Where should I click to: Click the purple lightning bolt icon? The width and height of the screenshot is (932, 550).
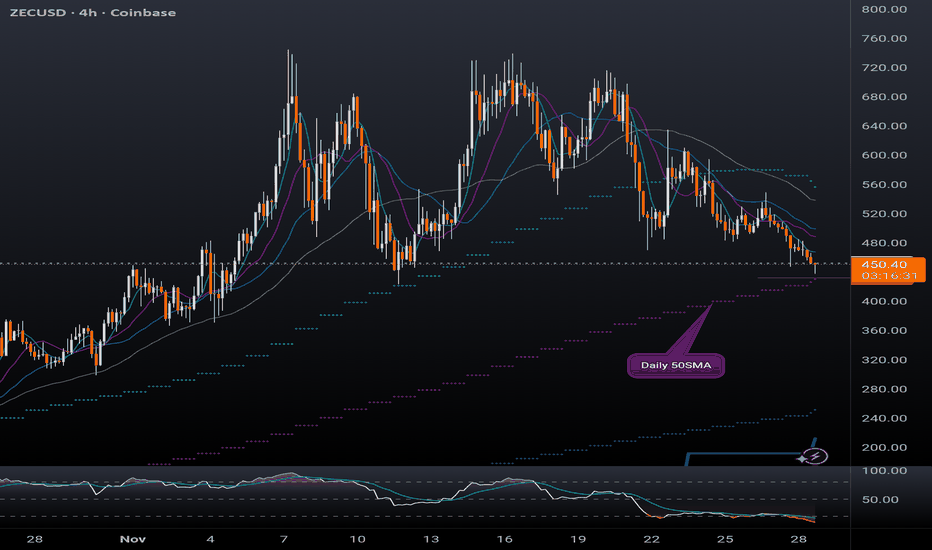pyautogui.click(x=817, y=456)
